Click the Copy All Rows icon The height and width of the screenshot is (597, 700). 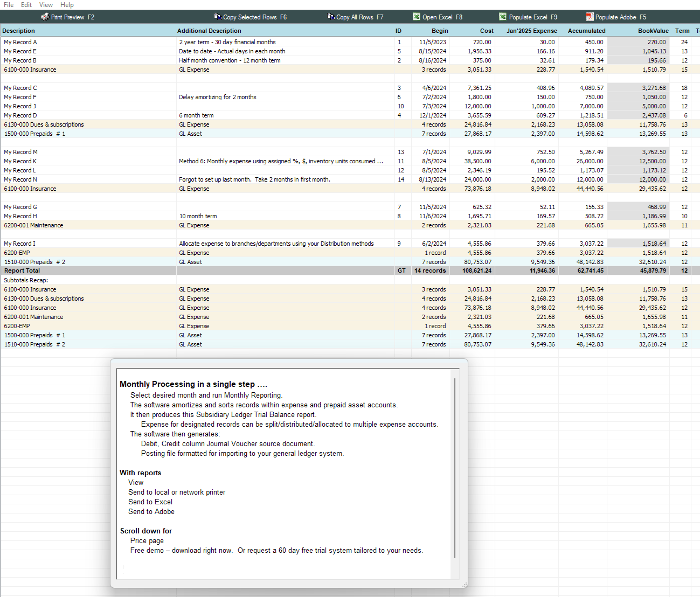pos(331,17)
